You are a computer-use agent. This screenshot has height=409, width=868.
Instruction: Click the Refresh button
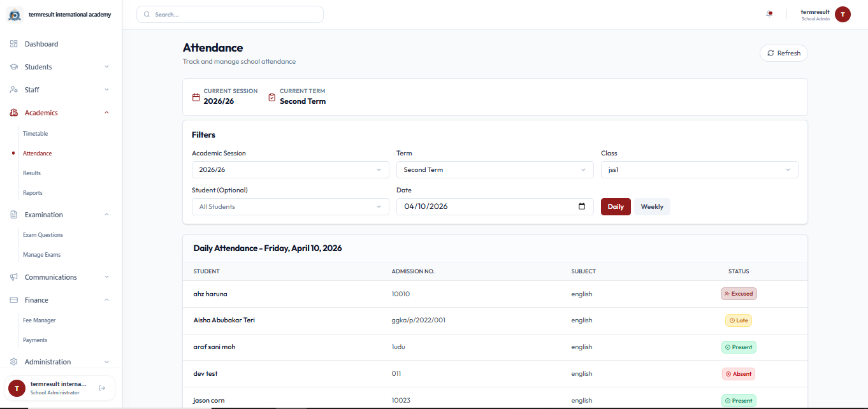point(784,54)
